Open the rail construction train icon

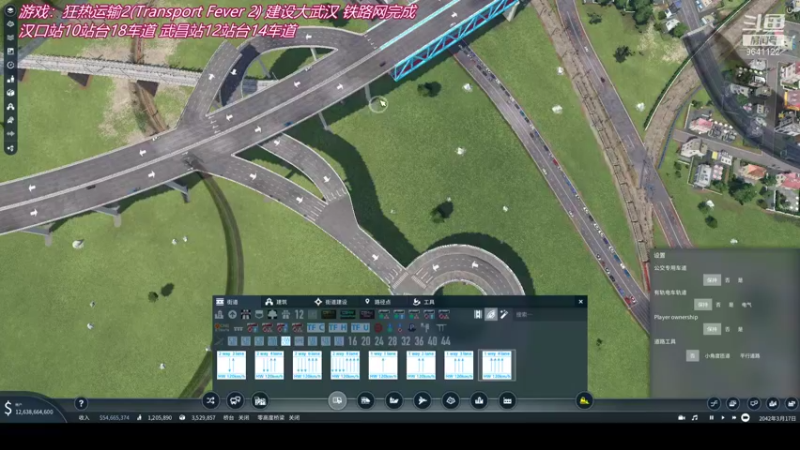tap(365, 401)
